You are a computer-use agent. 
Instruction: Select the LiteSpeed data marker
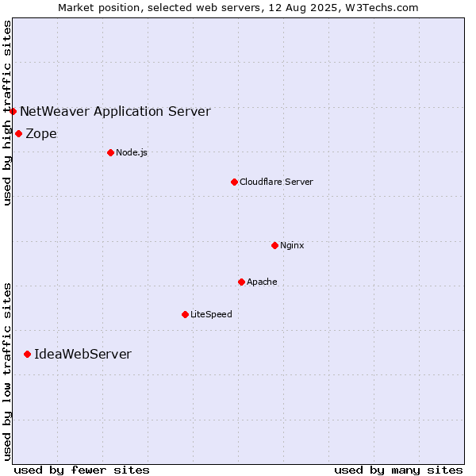point(185,314)
